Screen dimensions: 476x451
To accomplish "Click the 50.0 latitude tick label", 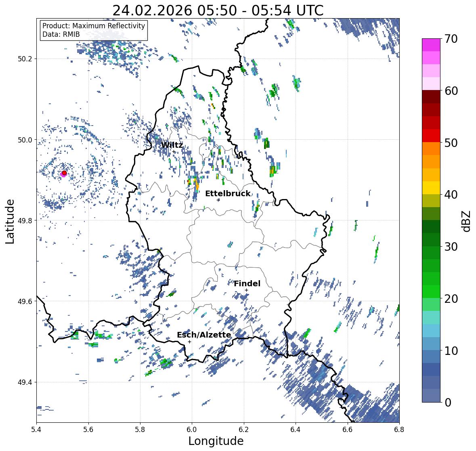I will point(25,140).
